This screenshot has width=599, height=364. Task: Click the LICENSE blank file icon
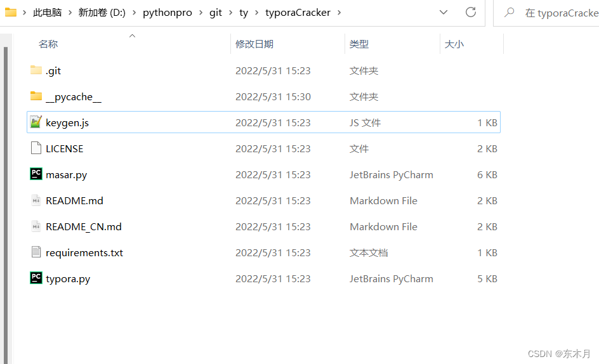pos(36,148)
